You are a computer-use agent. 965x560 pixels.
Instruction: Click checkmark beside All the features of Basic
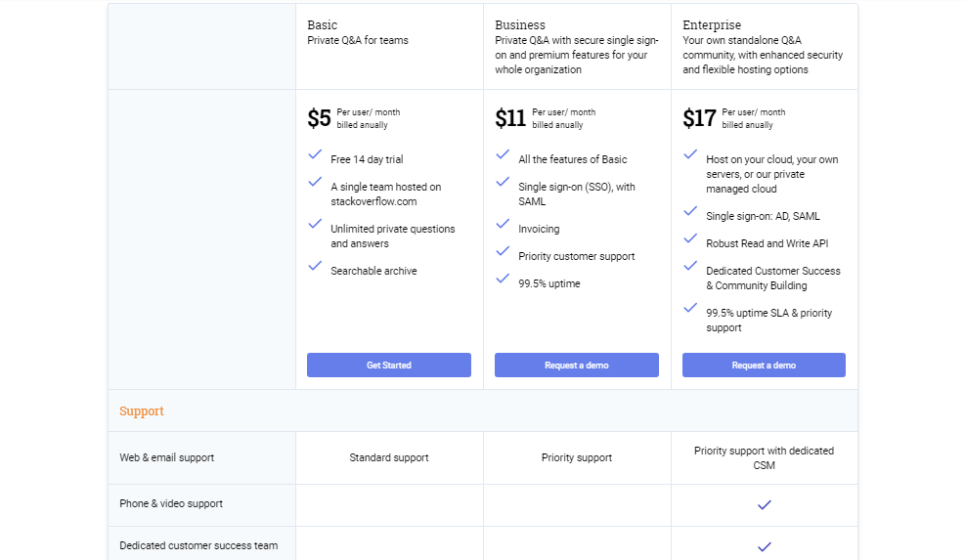503,154
